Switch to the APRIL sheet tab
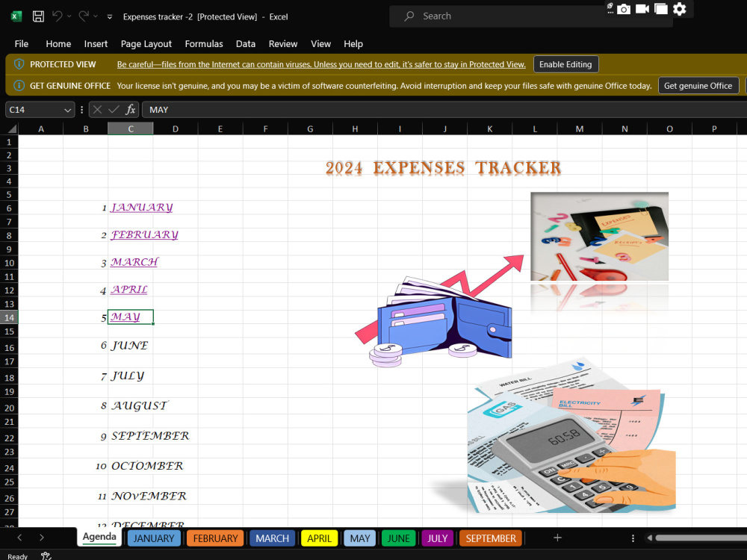Image resolution: width=747 pixels, height=560 pixels. tap(319, 538)
